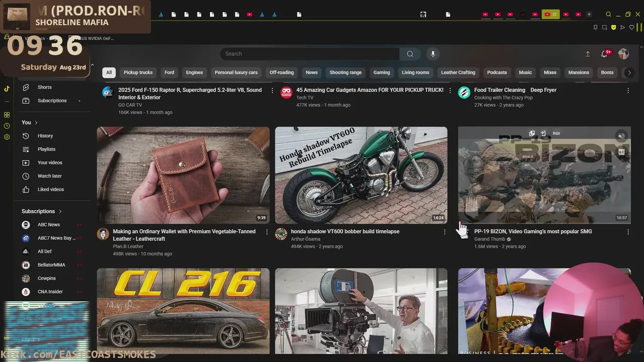The height and width of the screenshot is (362, 644).
Task: Open the vintage film camera video thumbnail
Action: coord(361,311)
